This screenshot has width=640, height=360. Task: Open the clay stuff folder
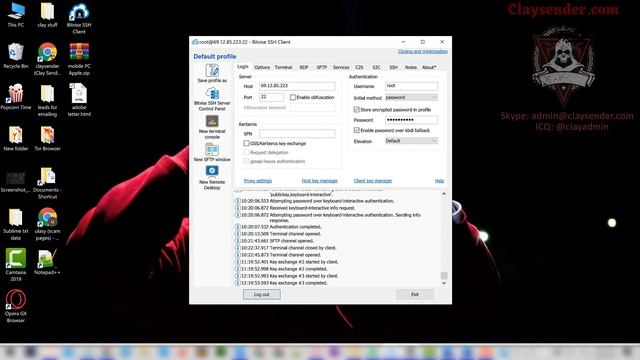coord(47,15)
